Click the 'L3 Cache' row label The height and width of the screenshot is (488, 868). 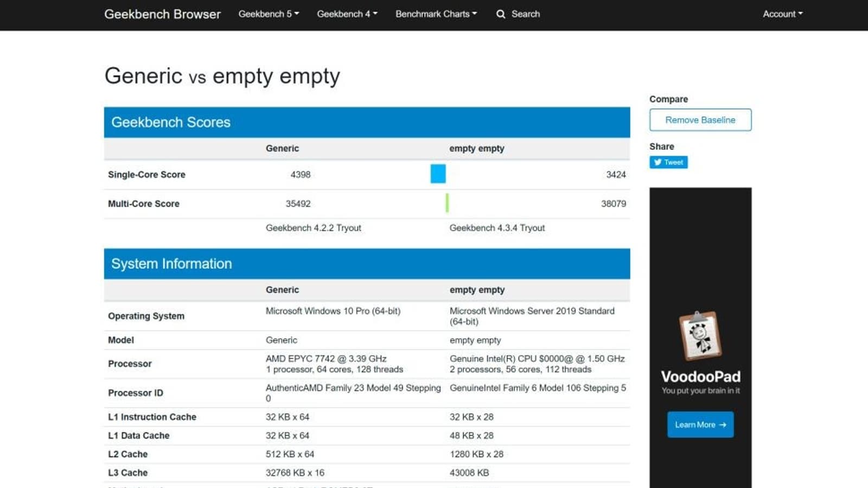pyautogui.click(x=127, y=473)
